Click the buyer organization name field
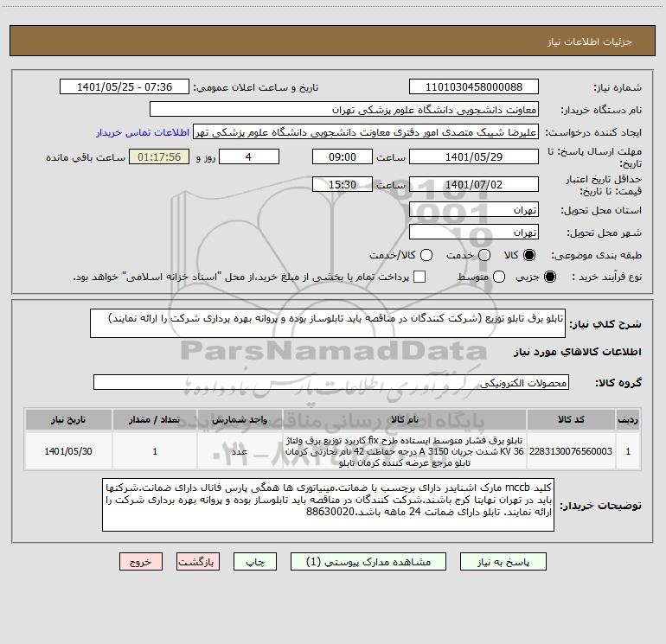Viewport: 666px width, 644px height. pyautogui.click(x=344, y=109)
